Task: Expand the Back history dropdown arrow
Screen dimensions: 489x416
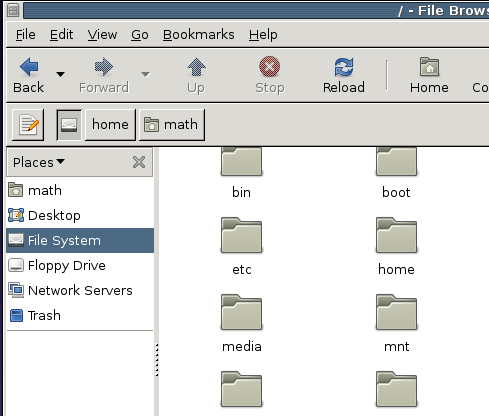Action: [60, 74]
